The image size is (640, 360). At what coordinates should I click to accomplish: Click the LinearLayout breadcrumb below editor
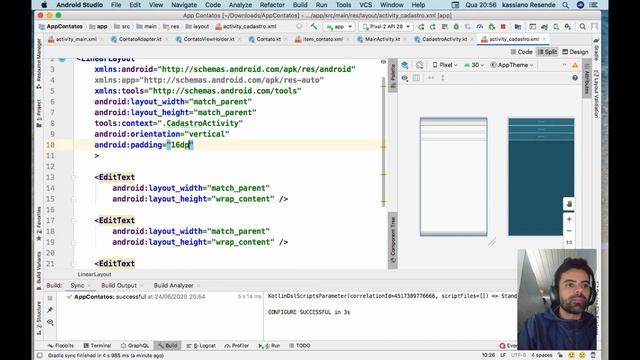pyautogui.click(x=94, y=274)
